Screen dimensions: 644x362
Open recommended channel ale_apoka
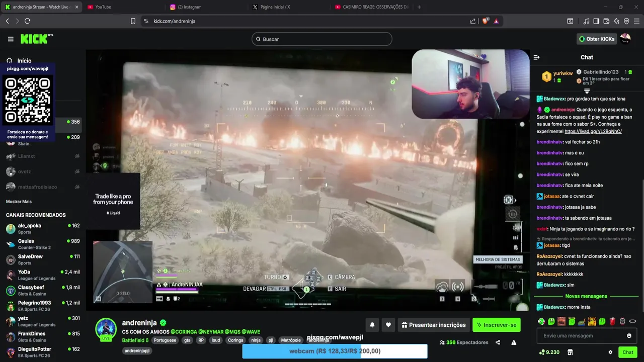pos(43,229)
